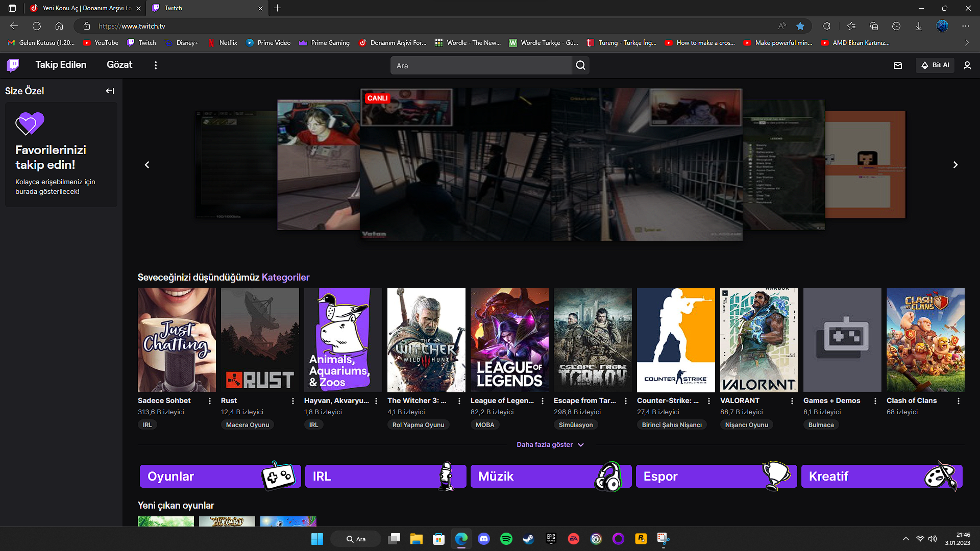The image size is (980, 551).
Task: Open Escape from Tarkov category thumbnail
Action: [593, 340]
